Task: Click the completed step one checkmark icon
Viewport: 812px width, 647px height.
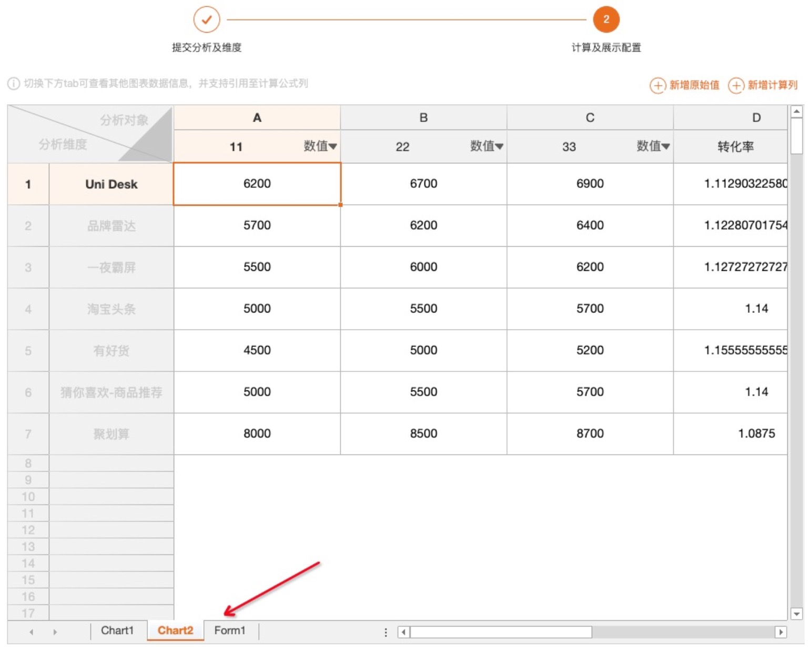Action: coord(206,20)
